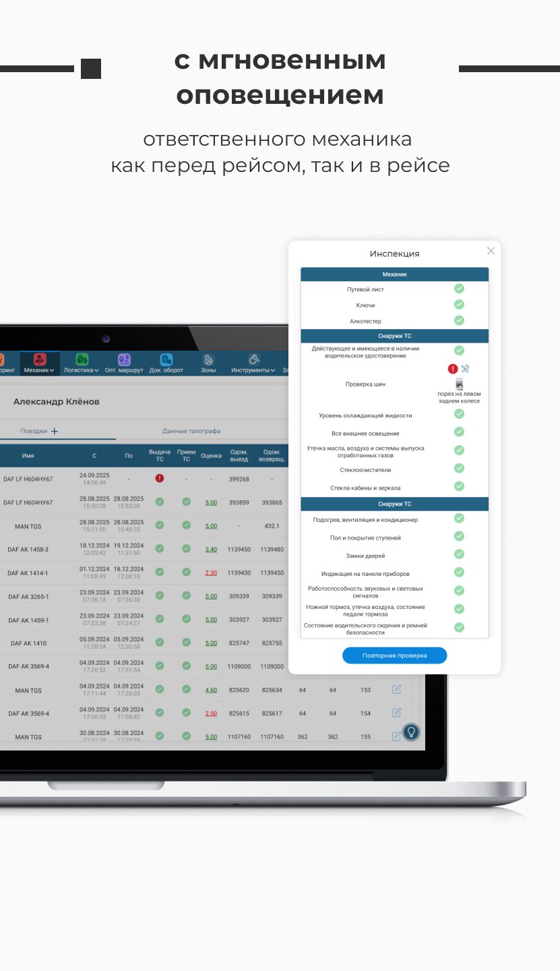Screen dimensions: 560x971
Task: Click the plus icon beside Поездки
Action: pos(55,431)
